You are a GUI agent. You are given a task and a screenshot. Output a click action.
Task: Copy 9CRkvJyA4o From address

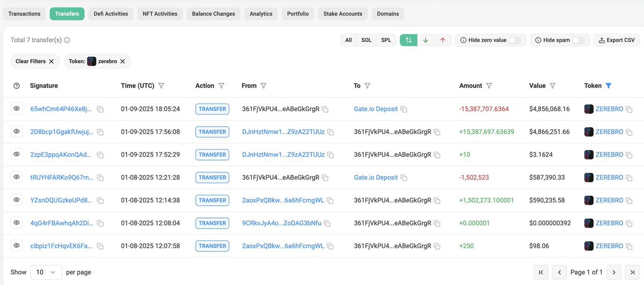pyautogui.click(x=327, y=223)
